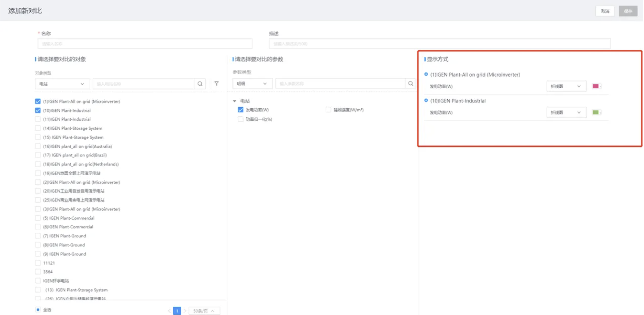
Task: Check the 11121 station
Action: coord(38,263)
